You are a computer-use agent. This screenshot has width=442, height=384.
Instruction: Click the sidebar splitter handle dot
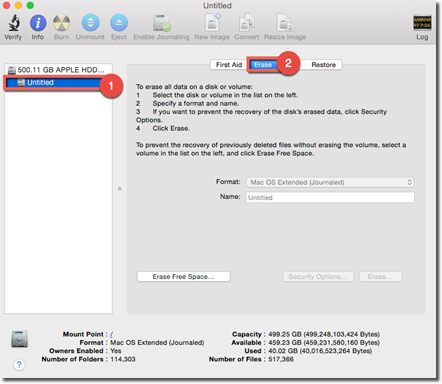[x=120, y=189]
